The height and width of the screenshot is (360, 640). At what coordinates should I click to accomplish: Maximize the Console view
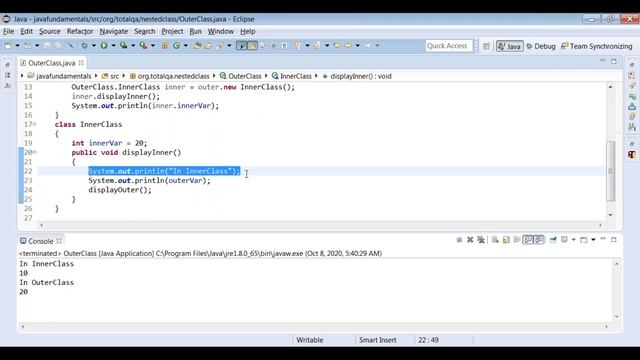coord(613,240)
